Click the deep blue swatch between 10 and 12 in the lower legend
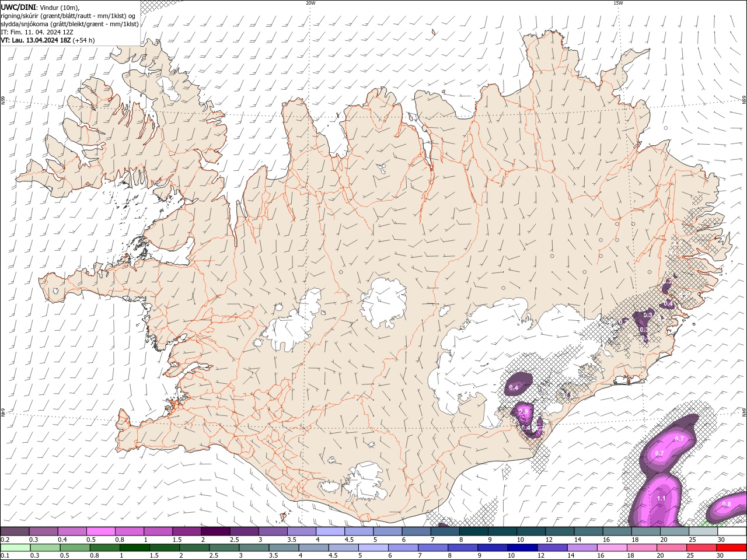747x560 pixels. [522, 547]
